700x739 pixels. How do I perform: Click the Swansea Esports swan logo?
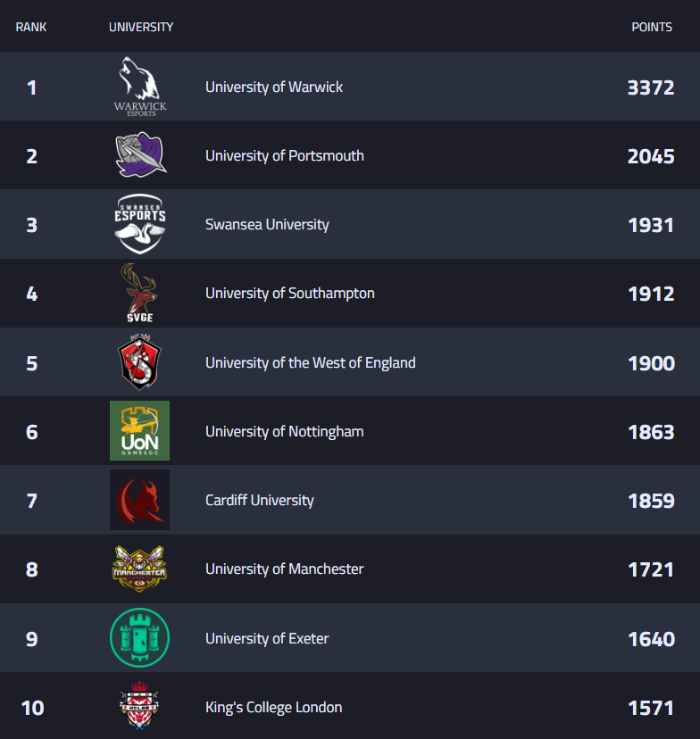click(x=140, y=224)
